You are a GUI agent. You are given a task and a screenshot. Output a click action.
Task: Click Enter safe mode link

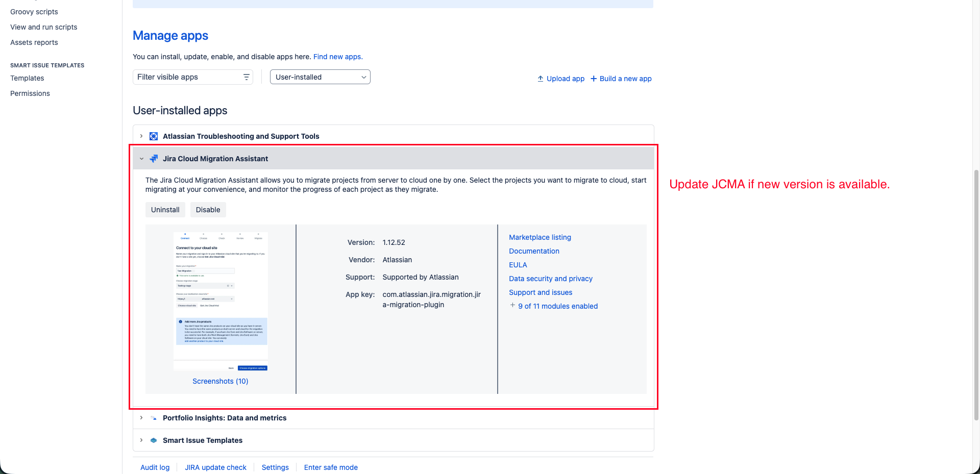331,467
